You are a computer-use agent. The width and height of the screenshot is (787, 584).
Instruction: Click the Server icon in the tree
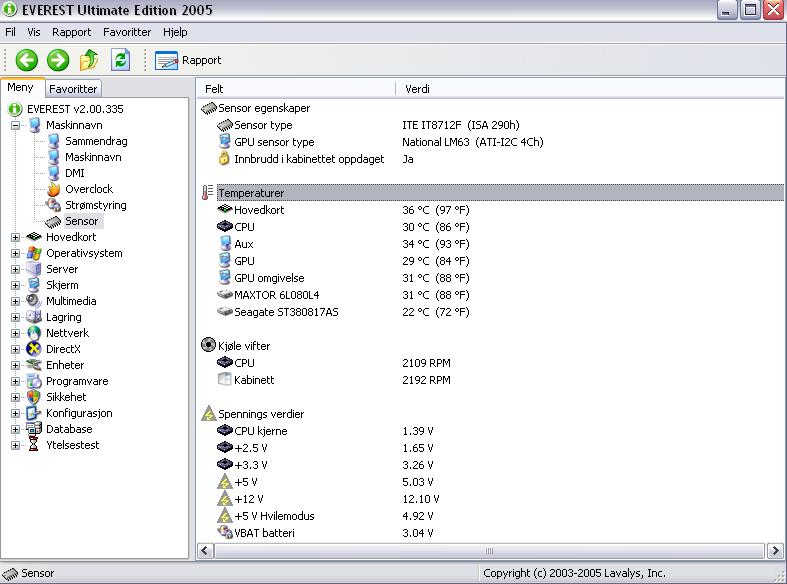(x=34, y=269)
